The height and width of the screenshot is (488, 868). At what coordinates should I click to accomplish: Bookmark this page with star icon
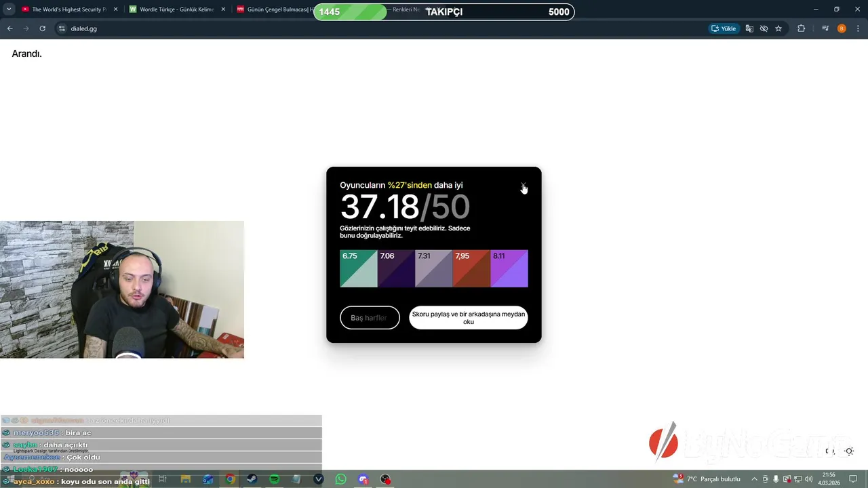pos(778,28)
